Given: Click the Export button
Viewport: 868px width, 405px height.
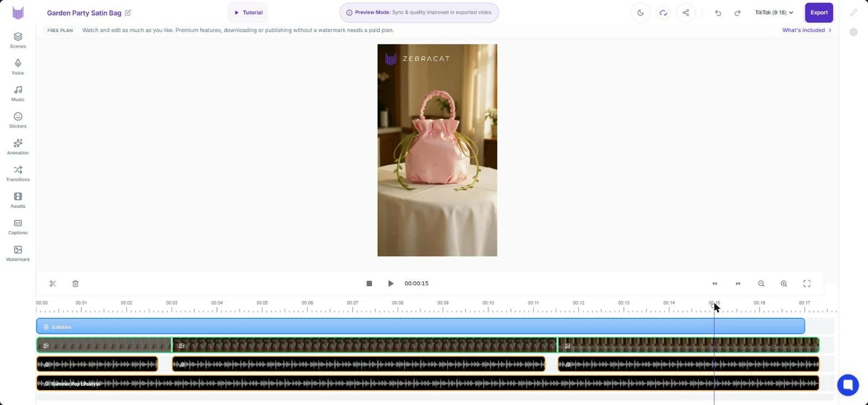Looking at the screenshot, I should point(819,12).
